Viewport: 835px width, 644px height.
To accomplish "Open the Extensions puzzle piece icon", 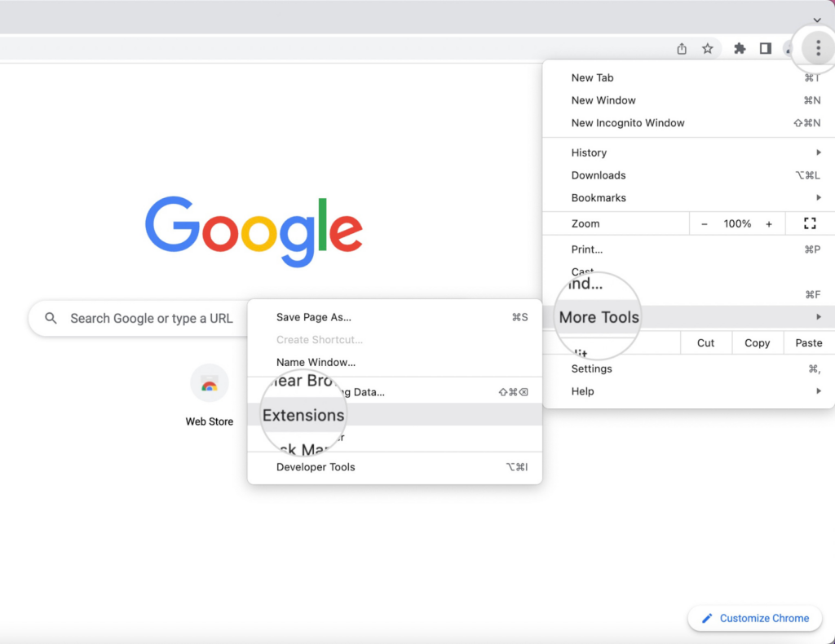I will (x=739, y=48).
